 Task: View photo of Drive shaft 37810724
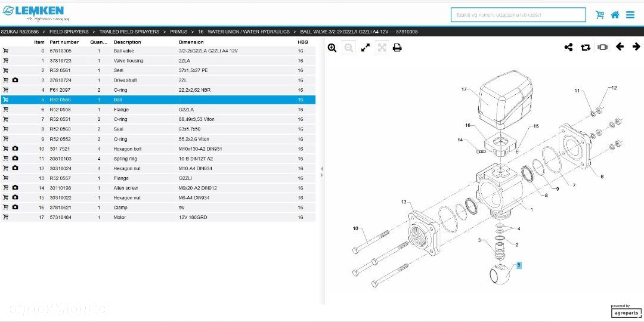(x=15, y=80)
